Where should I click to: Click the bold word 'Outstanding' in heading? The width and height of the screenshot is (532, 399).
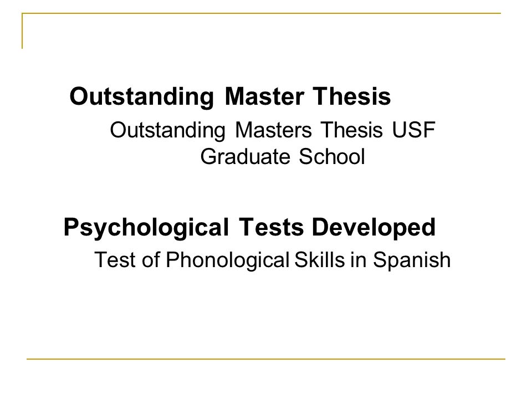(141, 97)
